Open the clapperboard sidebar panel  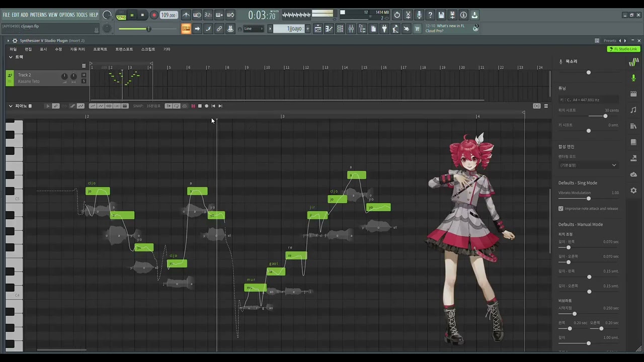[x=633, y=94]
